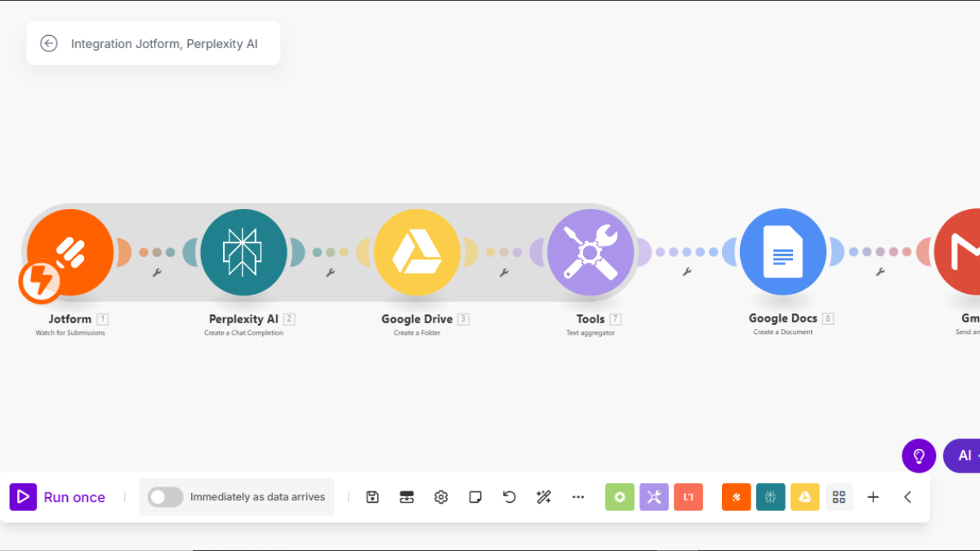Click the 'Create a Chat Completion' caption

(243, 333)
